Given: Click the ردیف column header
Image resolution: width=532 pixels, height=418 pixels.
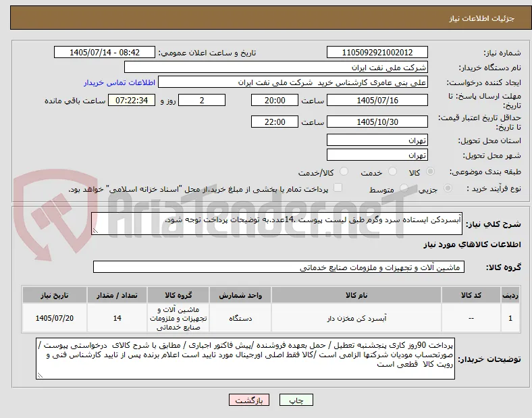Looking at the screenshot, I should (510, 295).
